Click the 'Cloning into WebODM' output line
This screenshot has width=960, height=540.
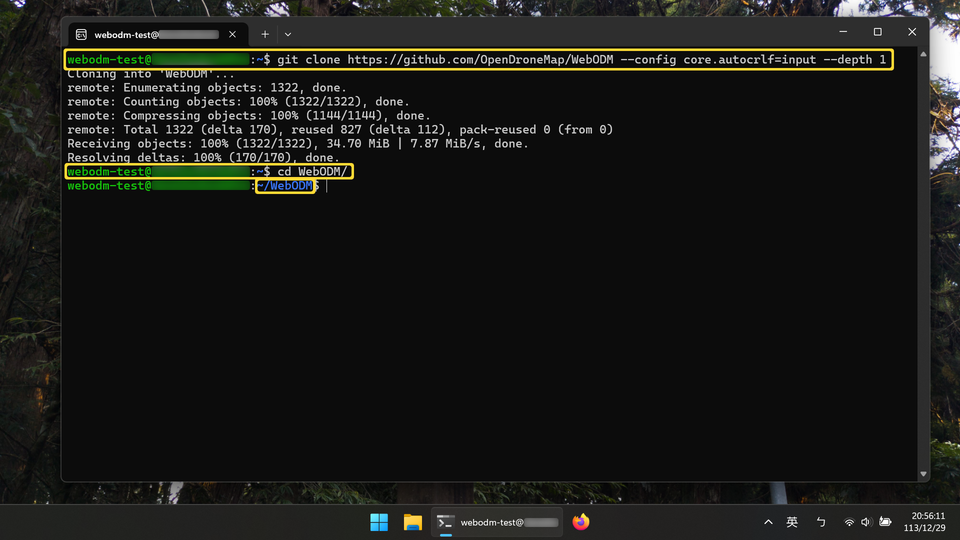[151, 73]
